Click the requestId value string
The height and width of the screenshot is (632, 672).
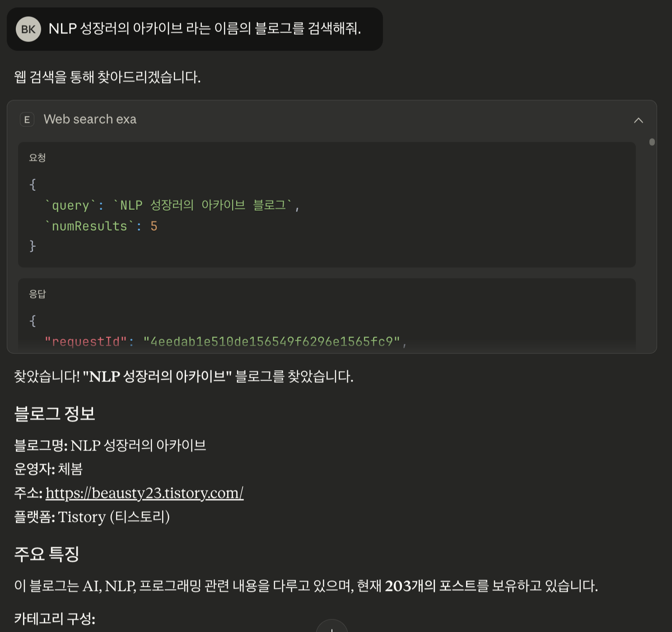tap(271, 342)
